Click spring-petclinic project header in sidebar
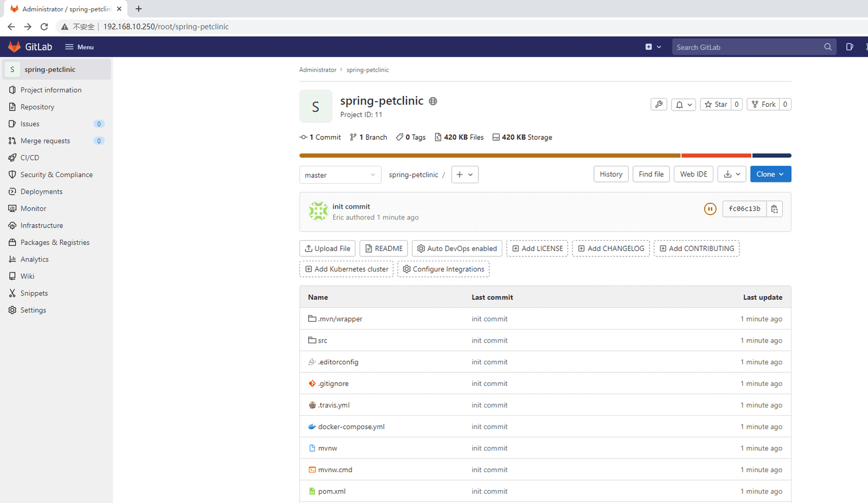 click(56, 69)
